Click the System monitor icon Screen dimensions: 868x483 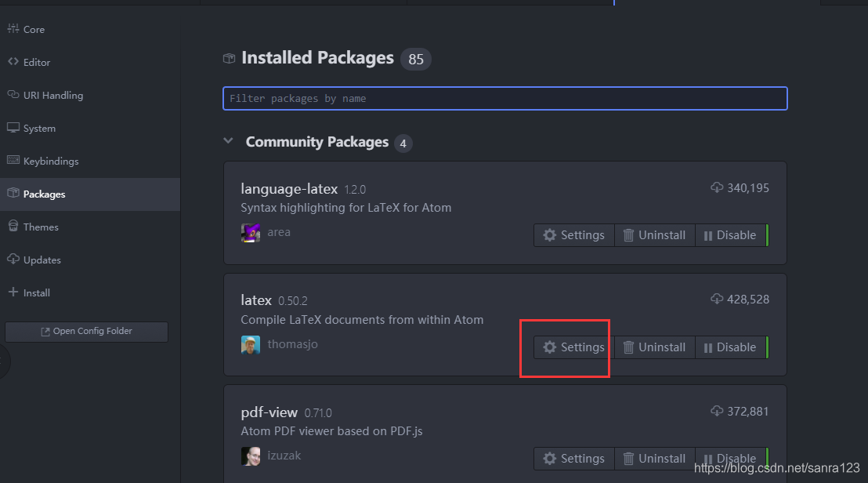13,127
